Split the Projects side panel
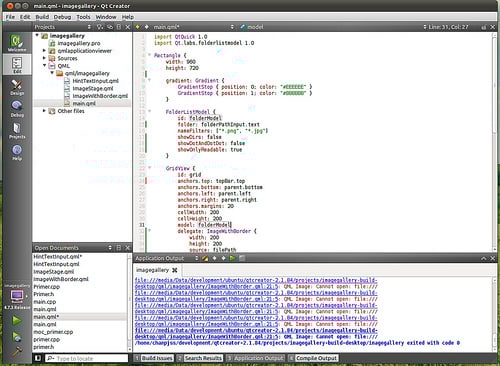500x366 pixels. 119,27
